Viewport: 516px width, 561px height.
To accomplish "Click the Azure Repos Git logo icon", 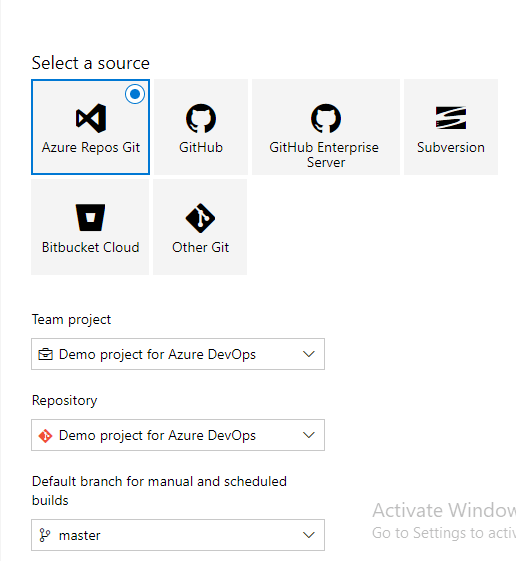I will click(x=91, y=118).
